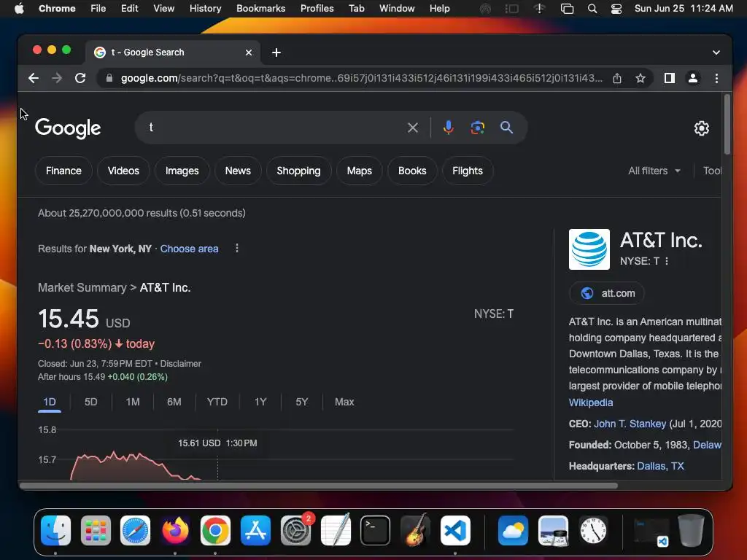Open App Store from the Dock
Screen dimensions: 747x560
click(x=255, y=531)
